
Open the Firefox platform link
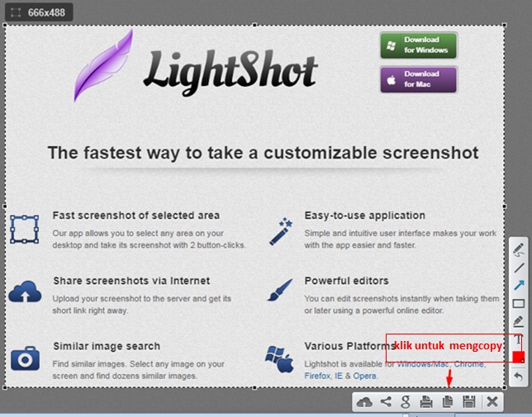pos(317,376)
